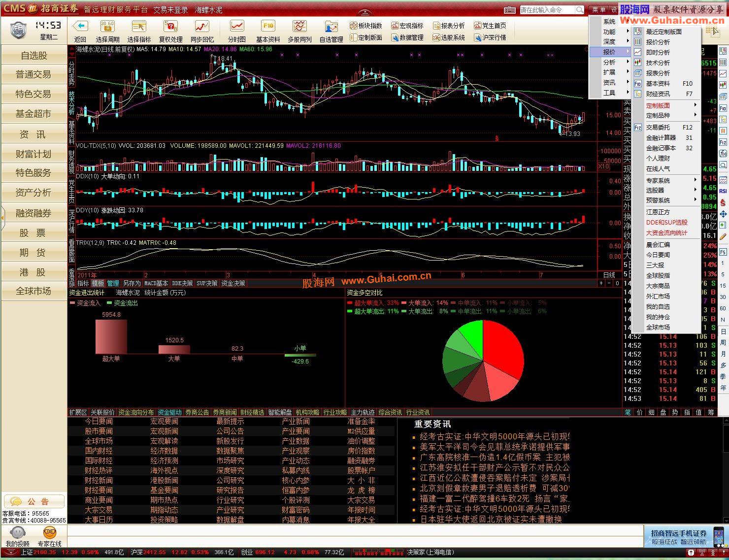Click the 超大单 inflow bar

[111, 336]
